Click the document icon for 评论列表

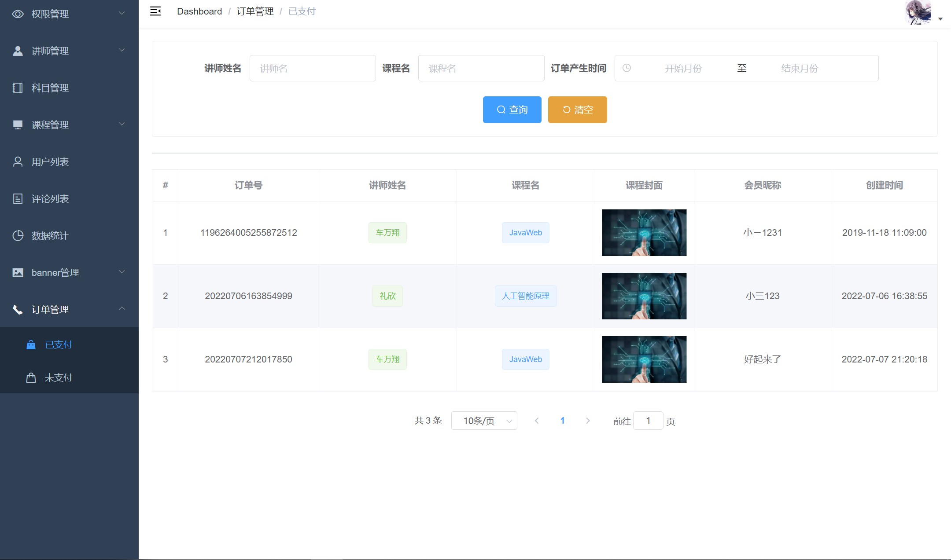pos(18,199)
